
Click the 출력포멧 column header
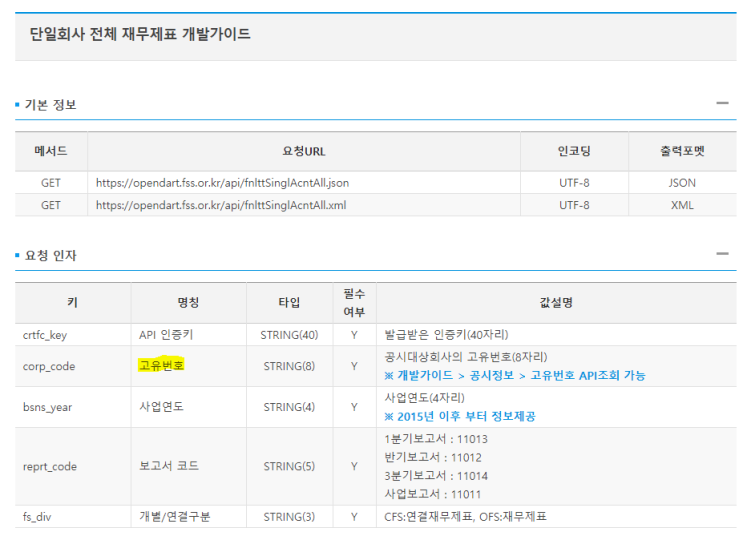[682, 151]
